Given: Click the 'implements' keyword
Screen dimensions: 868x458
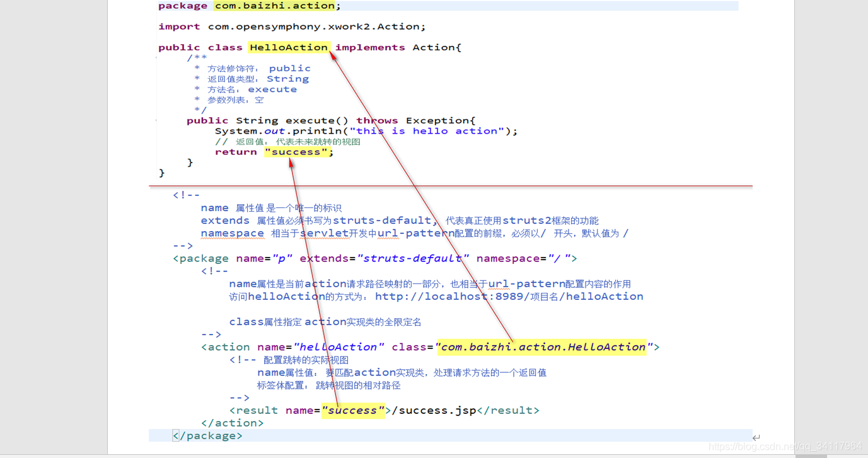Looking at the screenshot, I should point(370,47).
